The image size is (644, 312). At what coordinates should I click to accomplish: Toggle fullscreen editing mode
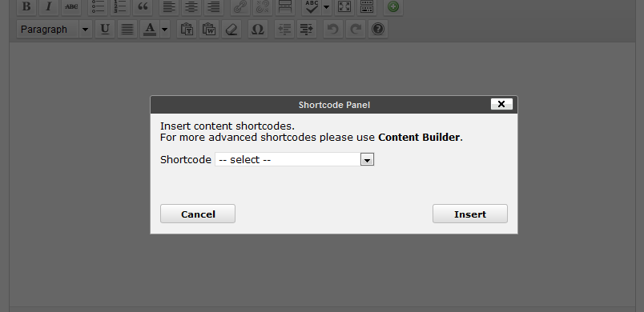344,6
